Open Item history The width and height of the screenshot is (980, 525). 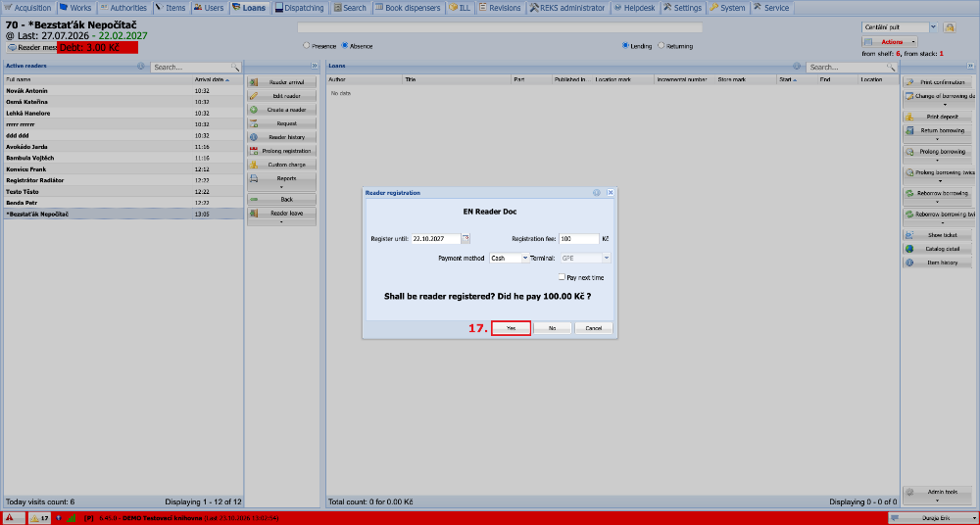pyautogui.click(x=940, y=262)
